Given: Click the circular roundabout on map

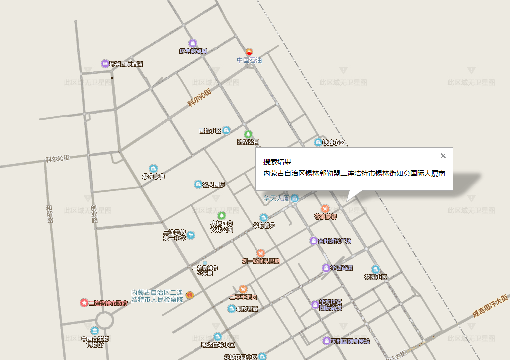Looking at the screenshot, I should (x=104, y=321).
